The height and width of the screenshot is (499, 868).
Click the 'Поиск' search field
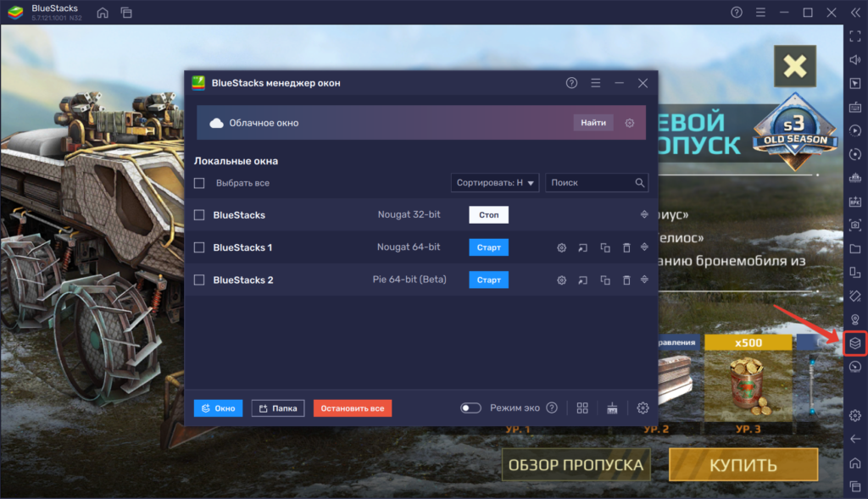(x=589, y=183)
